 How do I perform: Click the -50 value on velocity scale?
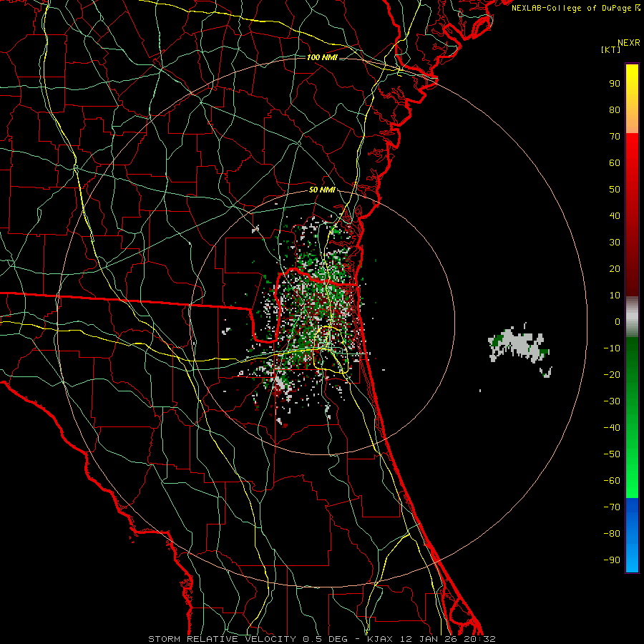click(612, 454)
